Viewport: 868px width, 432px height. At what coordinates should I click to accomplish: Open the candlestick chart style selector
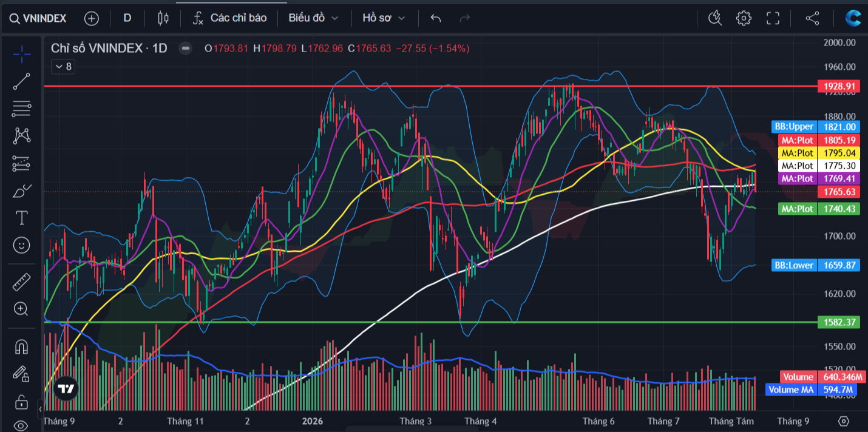tap(163, 18)
